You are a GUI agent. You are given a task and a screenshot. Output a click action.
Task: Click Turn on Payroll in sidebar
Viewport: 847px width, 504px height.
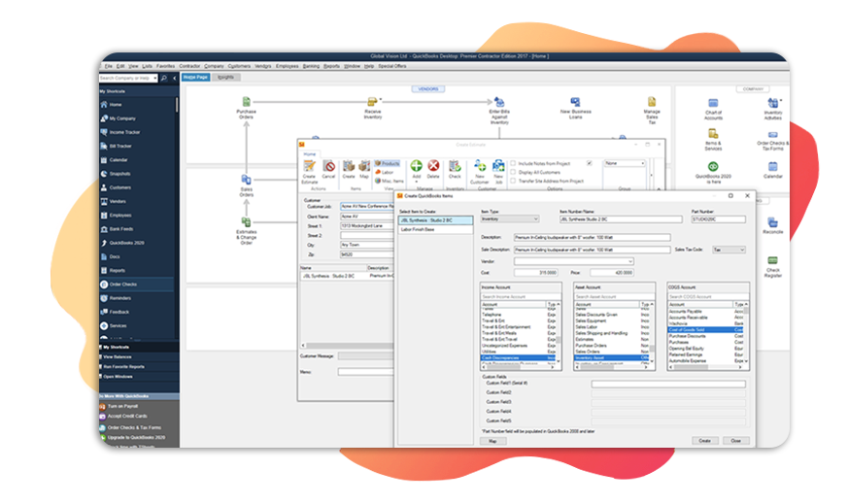122,406
